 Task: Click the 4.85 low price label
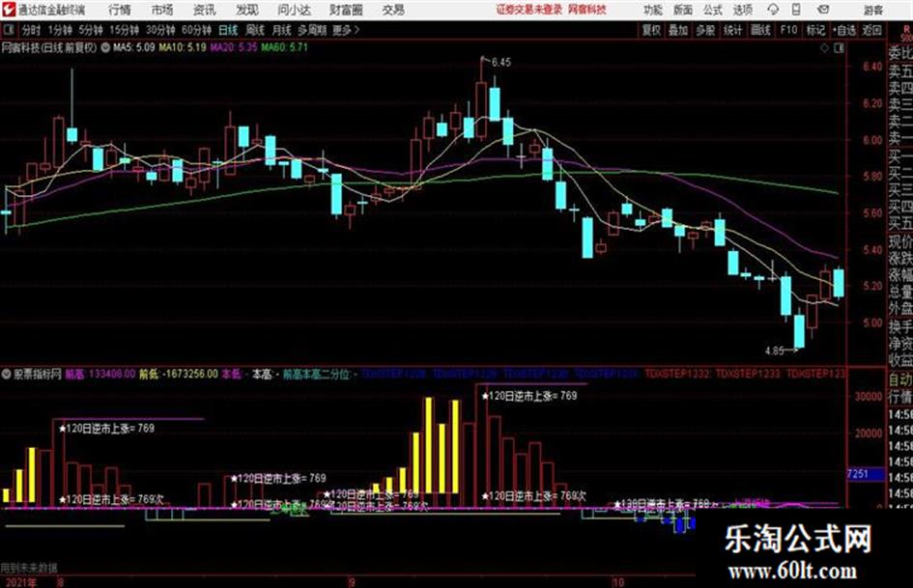pos(775,350)
